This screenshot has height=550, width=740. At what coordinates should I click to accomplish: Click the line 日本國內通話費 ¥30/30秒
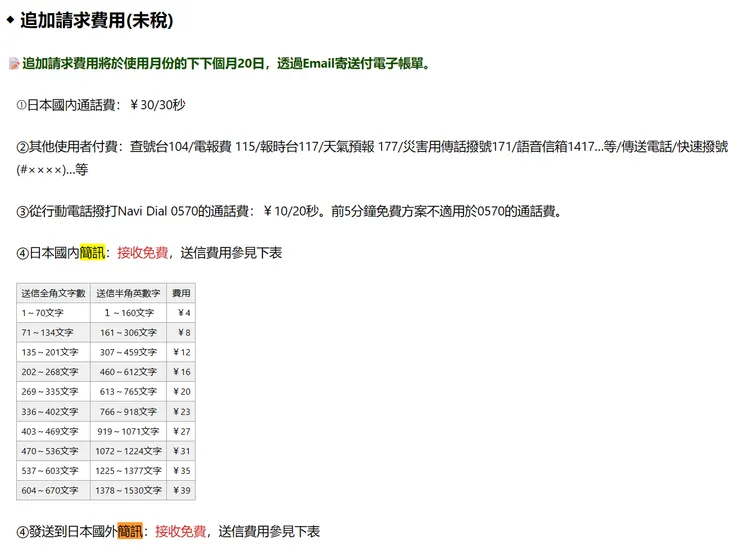[101, 105]
